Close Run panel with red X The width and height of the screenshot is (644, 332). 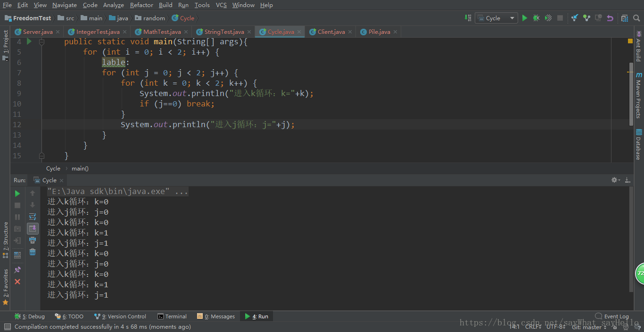click(x=17, y=282)
